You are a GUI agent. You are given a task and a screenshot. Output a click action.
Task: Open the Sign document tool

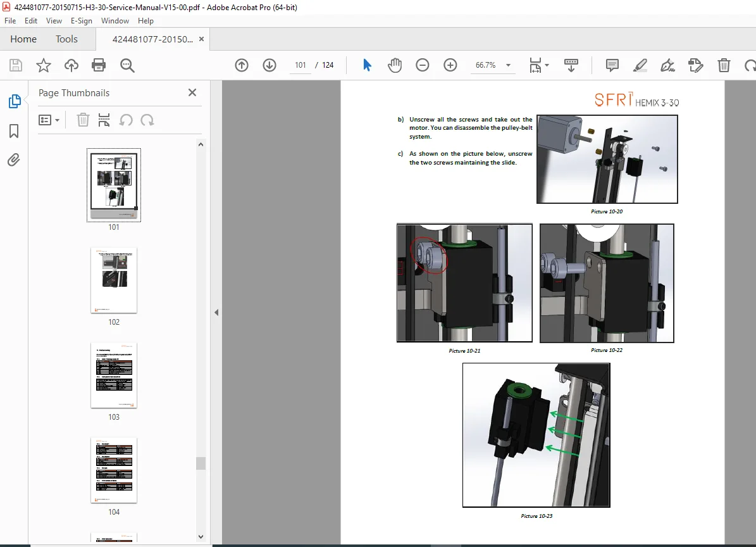coord(668,65)
